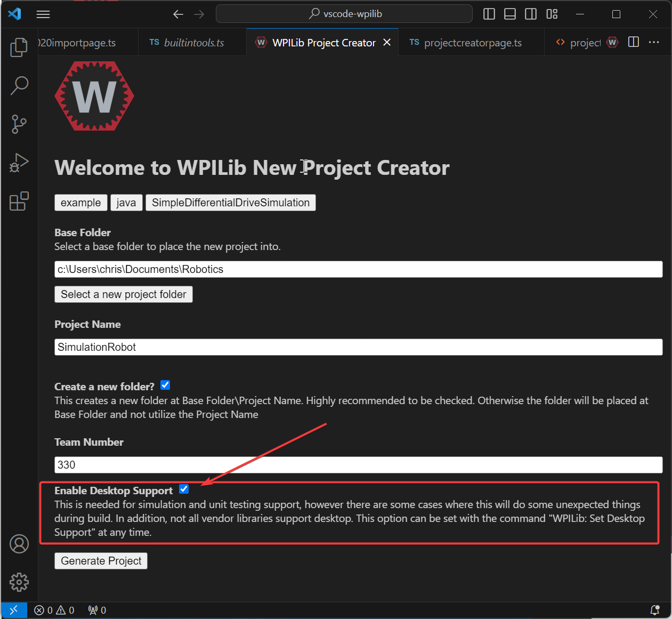Open the SimpleDifferentialDriveSimulation base selector
This screenshot has width=672, height=619.
point(230,203)
